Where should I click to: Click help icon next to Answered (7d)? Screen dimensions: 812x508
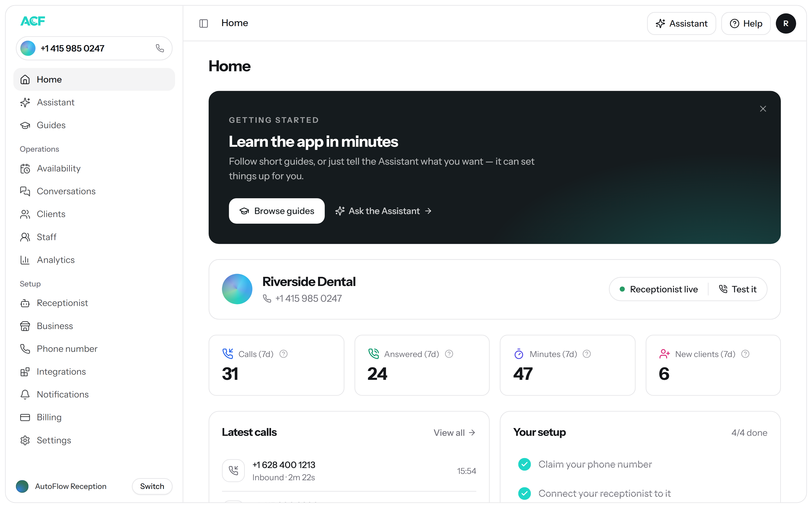click(x=449, y=354)
